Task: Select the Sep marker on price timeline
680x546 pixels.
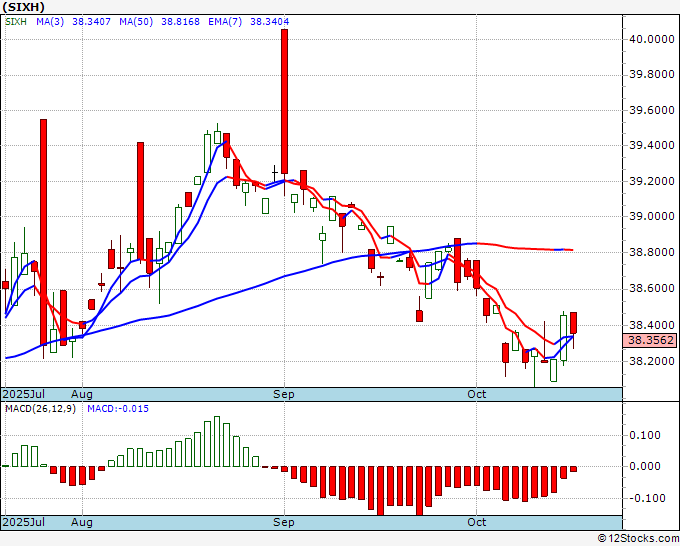Action: (284, 395)
